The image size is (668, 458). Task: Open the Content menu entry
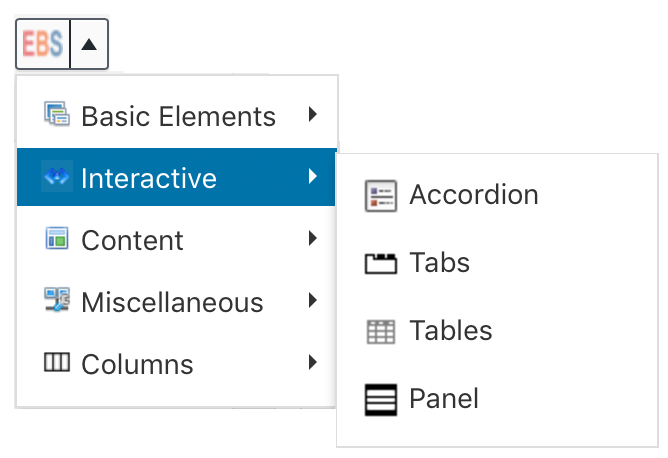[x=176, y=239]
